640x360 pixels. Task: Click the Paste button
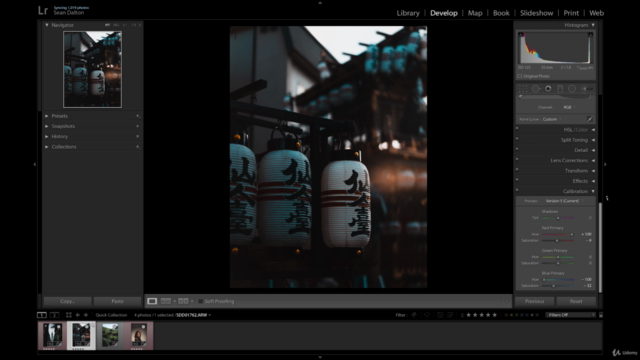click(118, 301)
